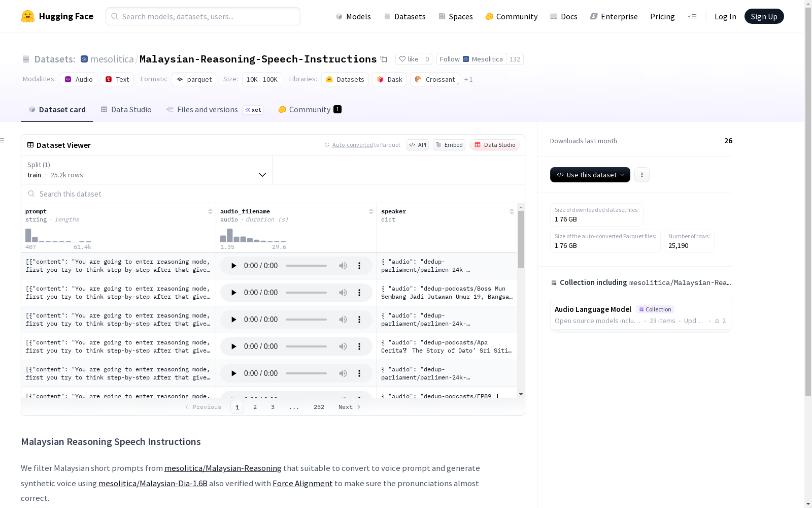Expand the Use this dataset dropdown
The height and width of the screenshot is (508, 812).
[x=590, y=175]
